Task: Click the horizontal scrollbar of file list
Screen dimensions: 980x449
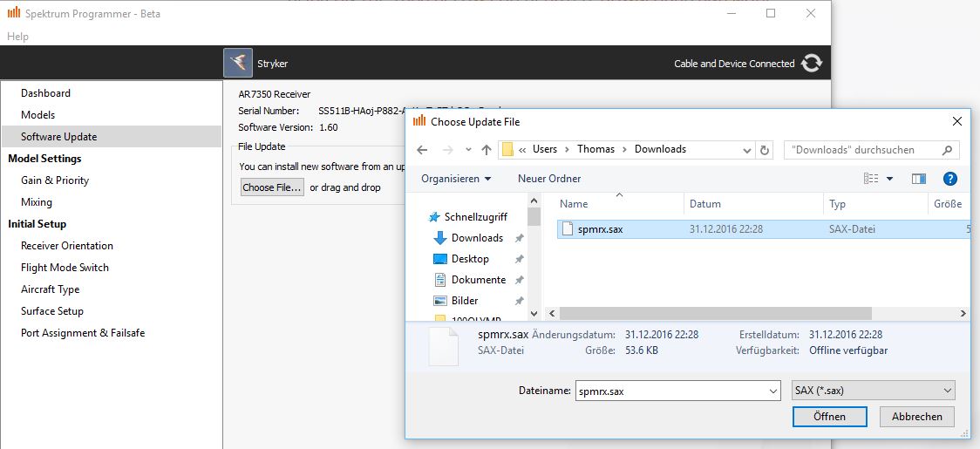Action: coord(716,313)
